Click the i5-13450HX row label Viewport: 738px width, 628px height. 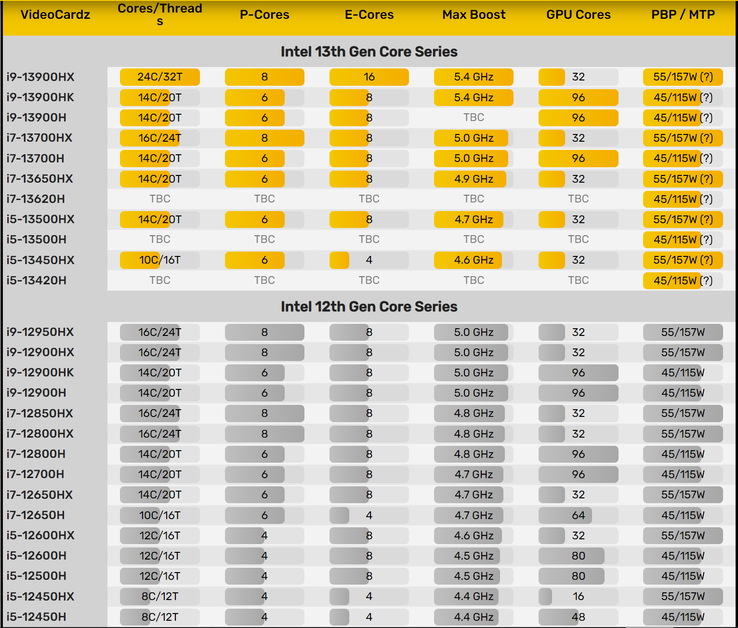[x=40, y=260]
